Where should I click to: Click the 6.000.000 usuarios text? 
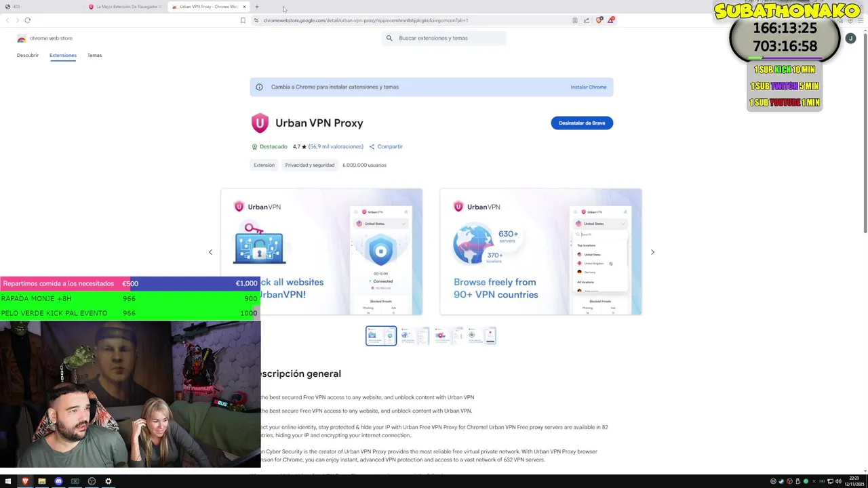tap(364, 165)
